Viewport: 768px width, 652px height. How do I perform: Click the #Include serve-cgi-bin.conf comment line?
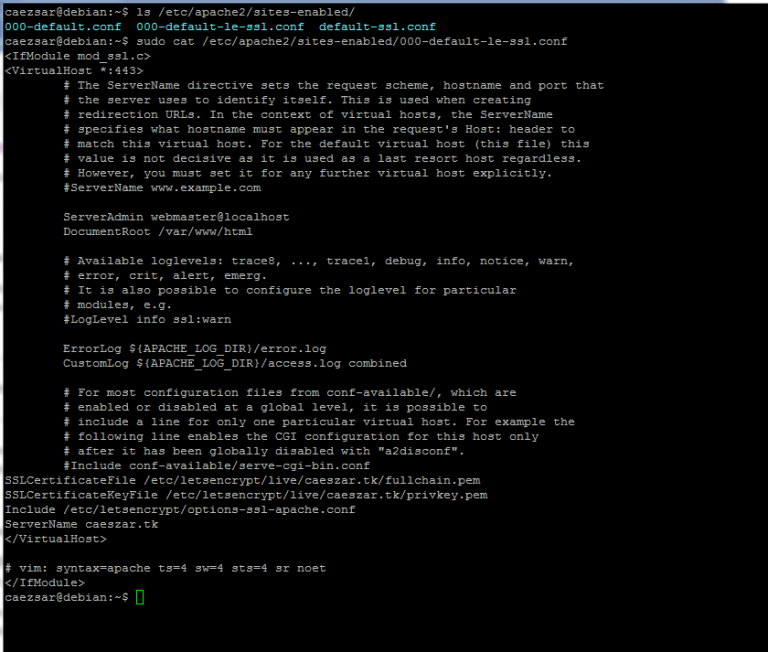[x=216, y=465]
